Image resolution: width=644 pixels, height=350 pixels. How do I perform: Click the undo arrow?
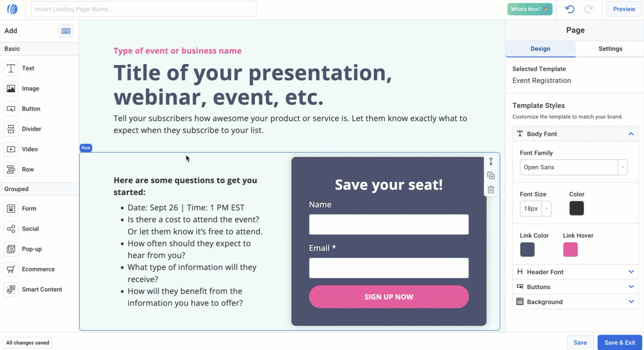coord(570,9)
